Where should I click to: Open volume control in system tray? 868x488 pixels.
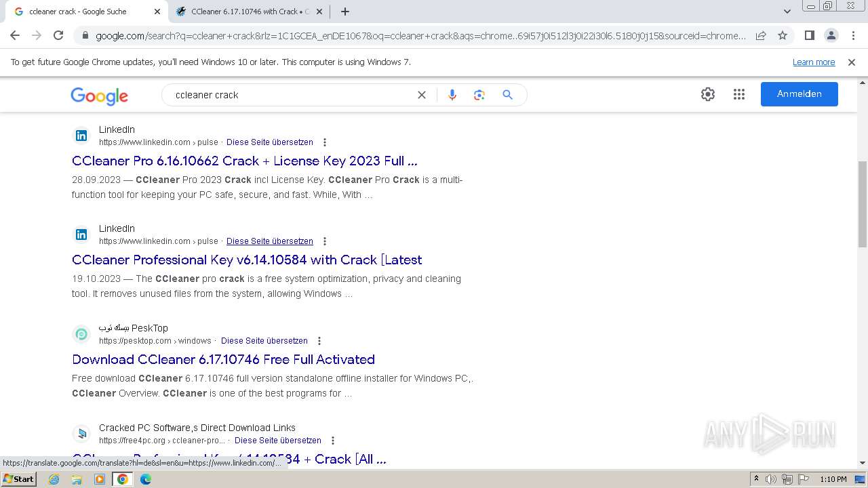771,479
